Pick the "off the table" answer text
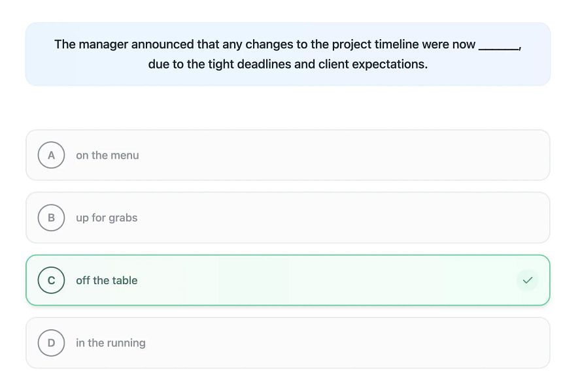 click(x=107, y=280)
